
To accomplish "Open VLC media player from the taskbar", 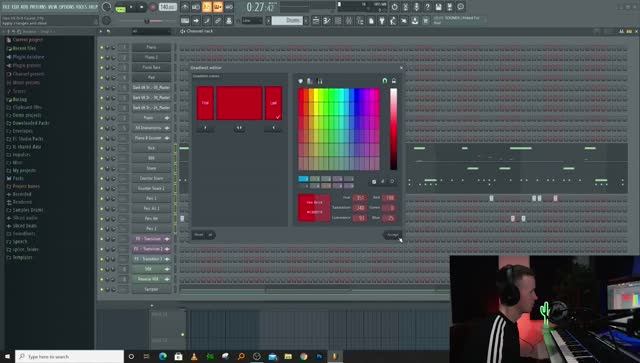I will click(x=194, y=356).
